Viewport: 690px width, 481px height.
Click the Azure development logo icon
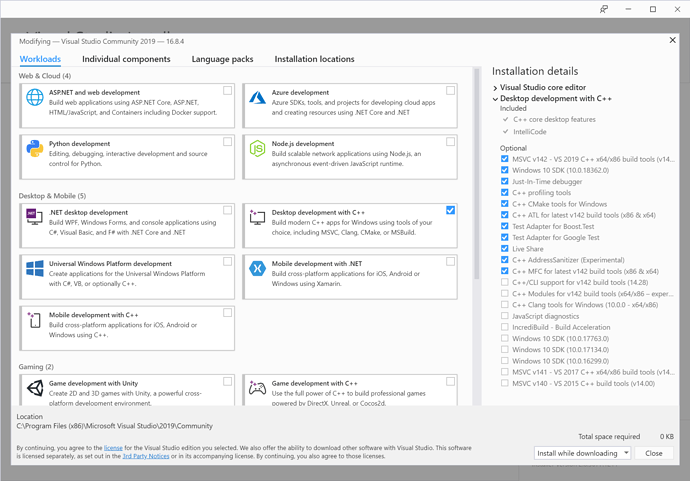click(257, 97)
